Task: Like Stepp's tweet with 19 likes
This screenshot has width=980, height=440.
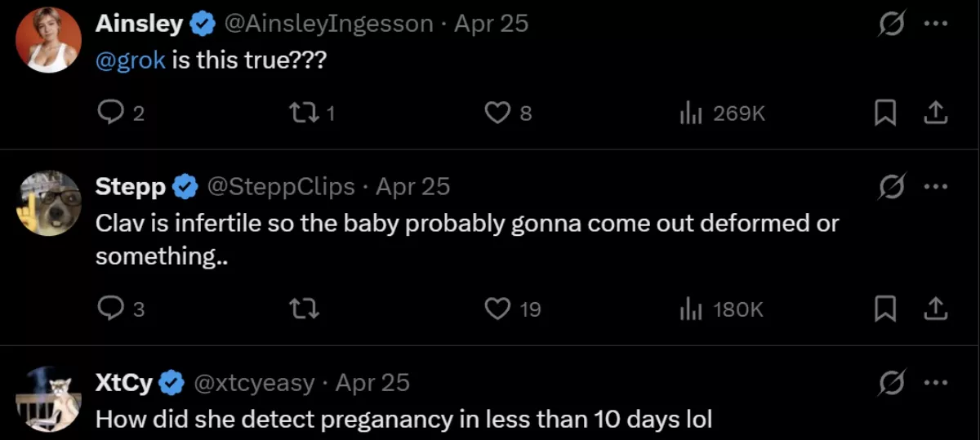Action: [497, 309]
